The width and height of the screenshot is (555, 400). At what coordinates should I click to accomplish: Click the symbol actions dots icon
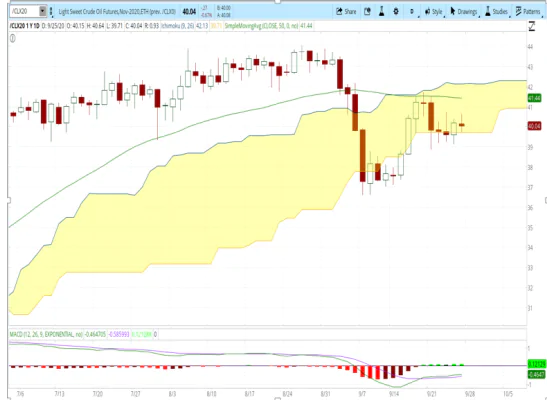pyautogui.click(x=51, y=12)
